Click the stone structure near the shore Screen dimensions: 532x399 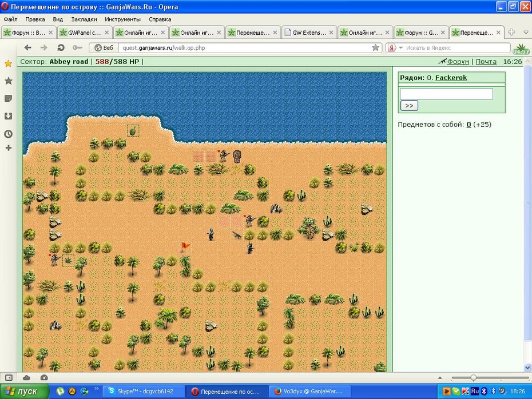click(x=237, y=156)
